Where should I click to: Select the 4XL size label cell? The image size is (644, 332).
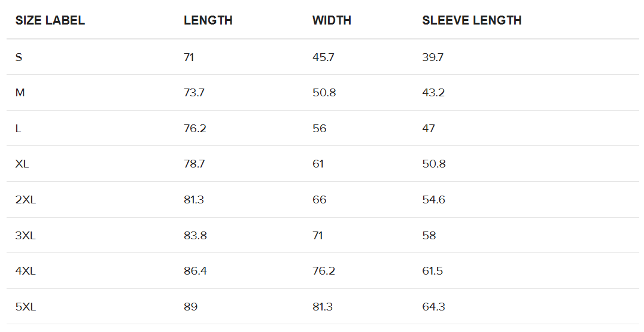point(26,271)
